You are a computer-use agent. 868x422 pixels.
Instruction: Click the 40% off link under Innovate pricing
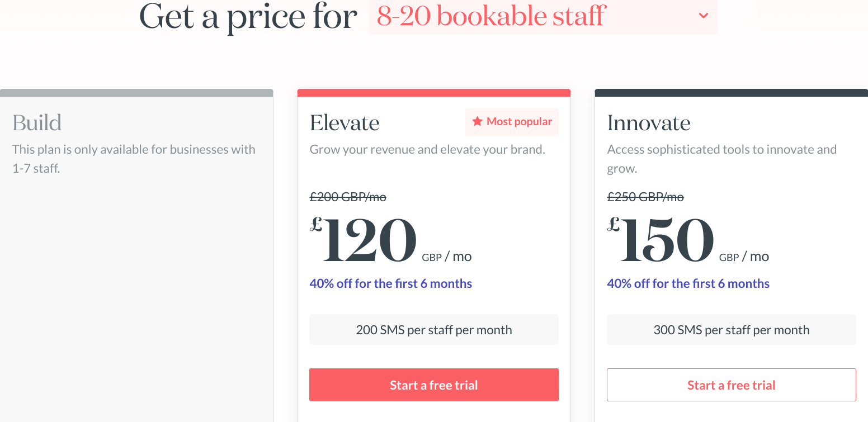pyautogui.click(x=688, y=283)
